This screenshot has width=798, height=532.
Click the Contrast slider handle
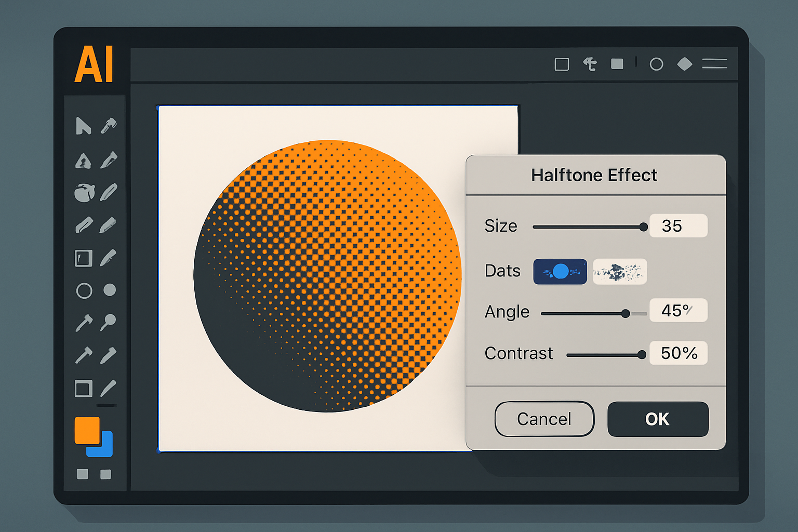click(642, 355)
